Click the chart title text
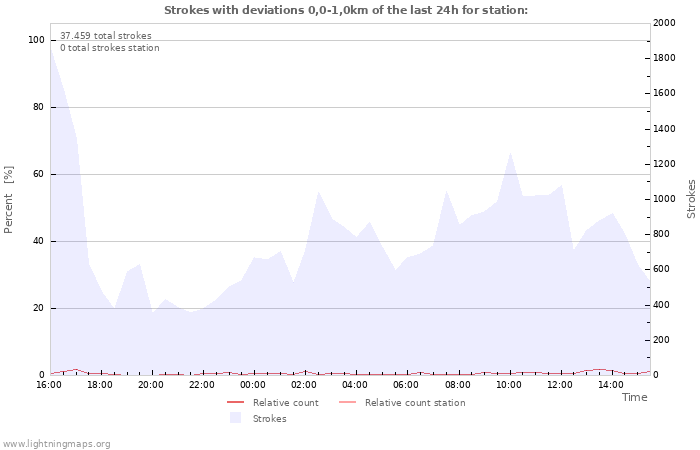 [x=345, y=10]
